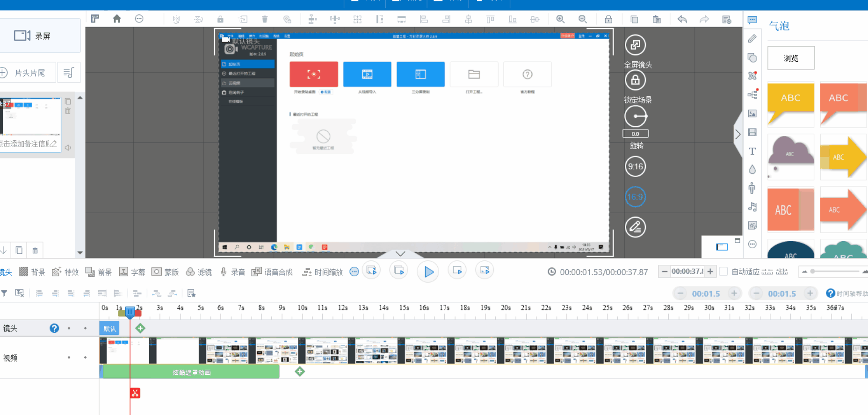Open the music note tool in sidebar
The height and width of the screenshot is (415, 868).
[752, 207]
